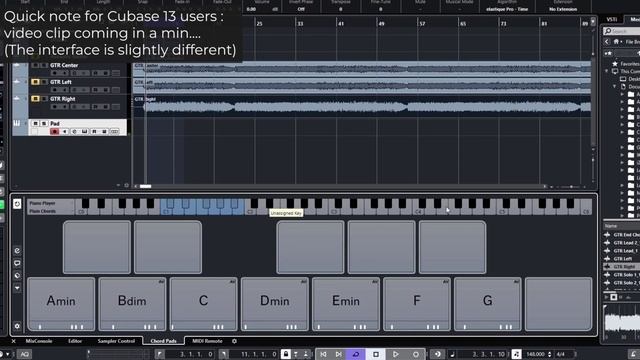Click the Pad track keyboard instrument icon

tap(17, 123)
